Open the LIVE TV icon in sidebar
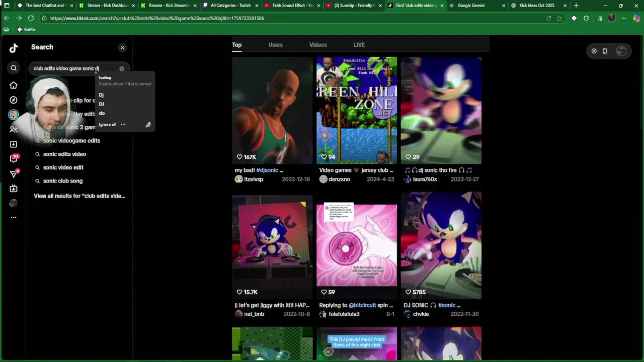The width and height of the screenshot is (644, 362). (14, 189)
